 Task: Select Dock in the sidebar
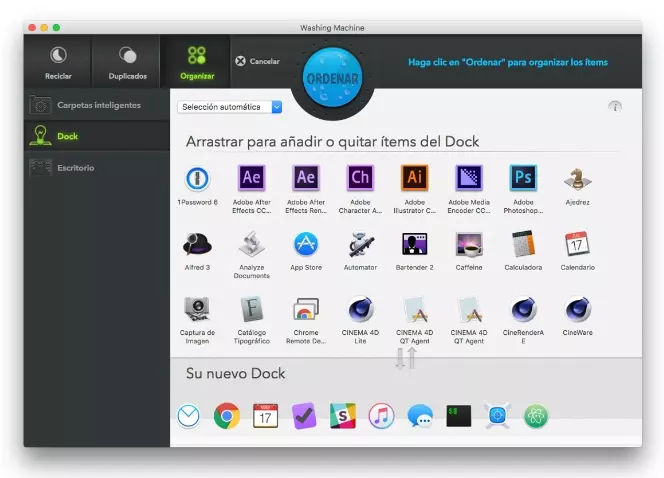(97, 136)
